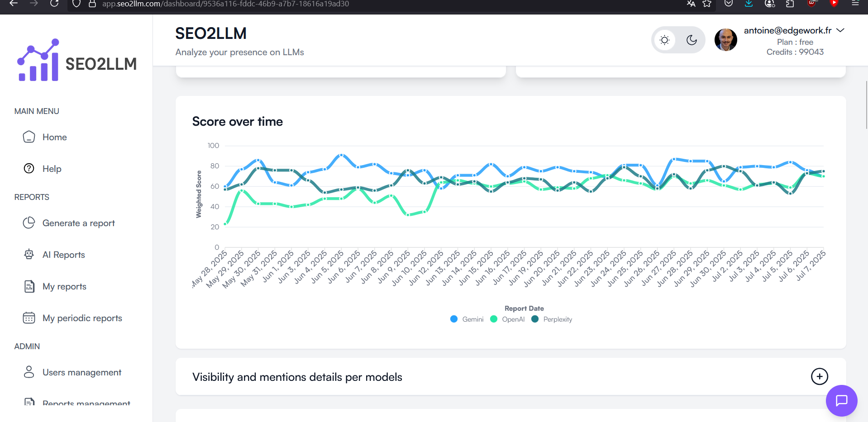Open the Help page

(52, 169)
